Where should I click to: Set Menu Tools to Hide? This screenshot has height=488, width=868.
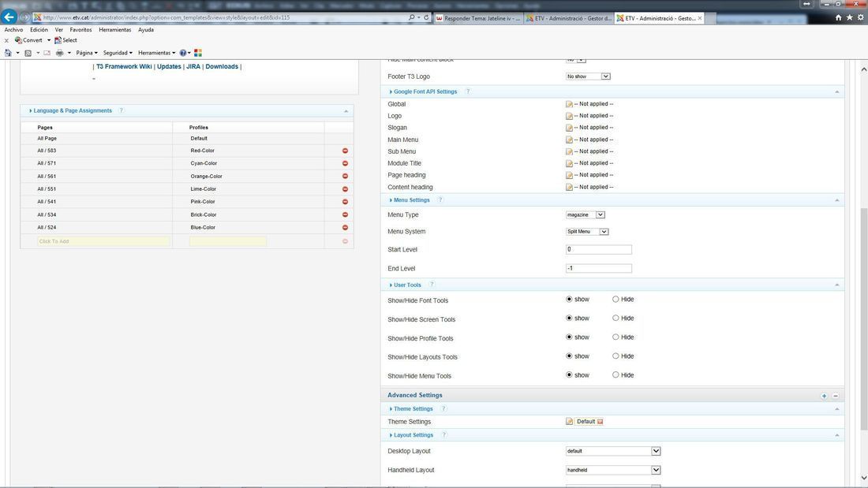tap(615, 375)
